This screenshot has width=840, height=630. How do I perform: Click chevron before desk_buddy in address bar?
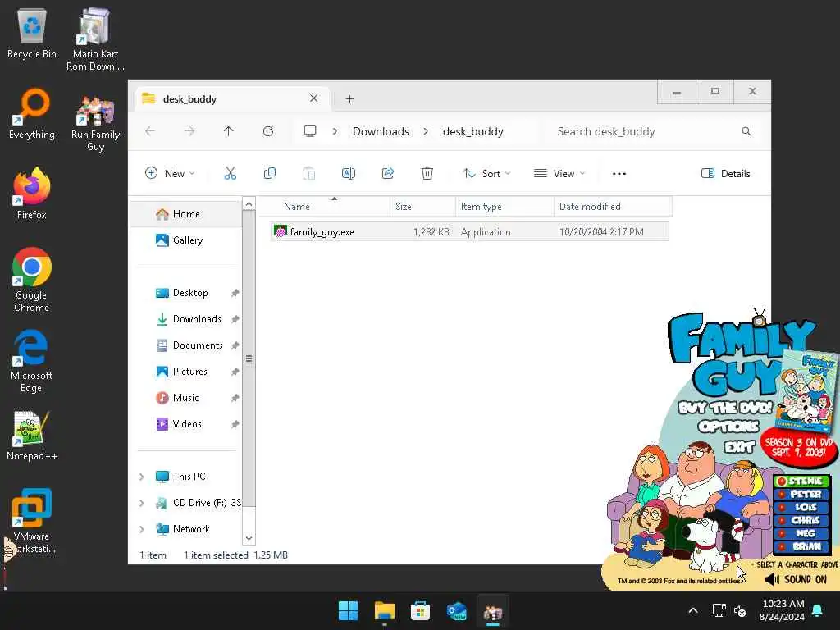426,131
